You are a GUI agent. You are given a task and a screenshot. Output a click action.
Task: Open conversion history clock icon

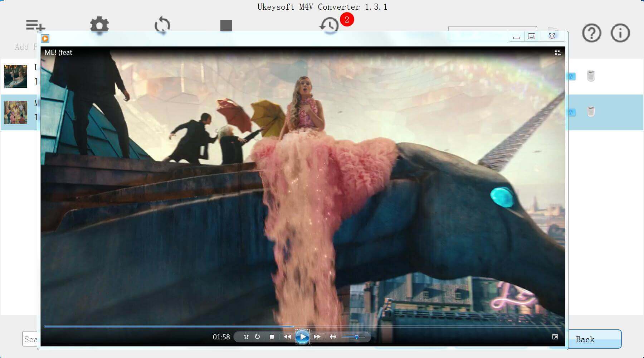(x=329, y=26)
